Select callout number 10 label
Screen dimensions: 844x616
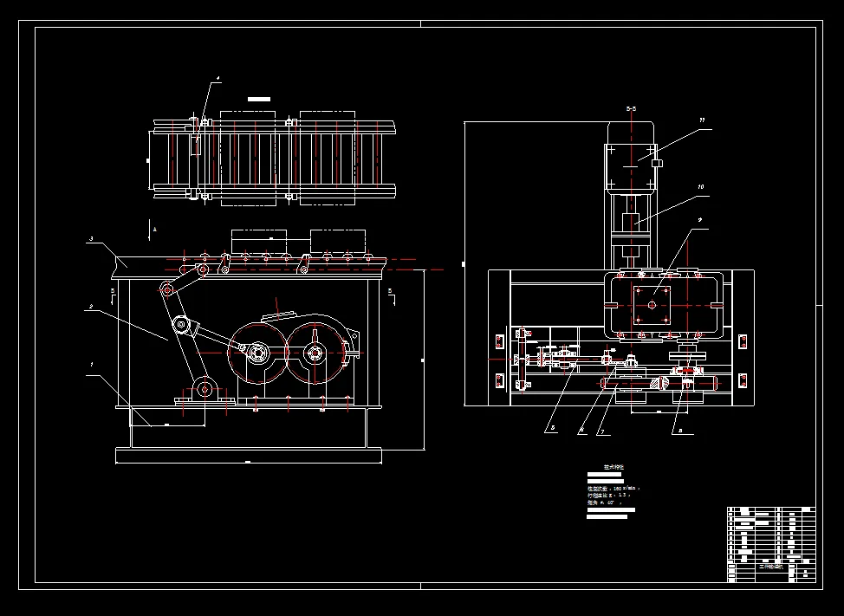pos(700,186)
